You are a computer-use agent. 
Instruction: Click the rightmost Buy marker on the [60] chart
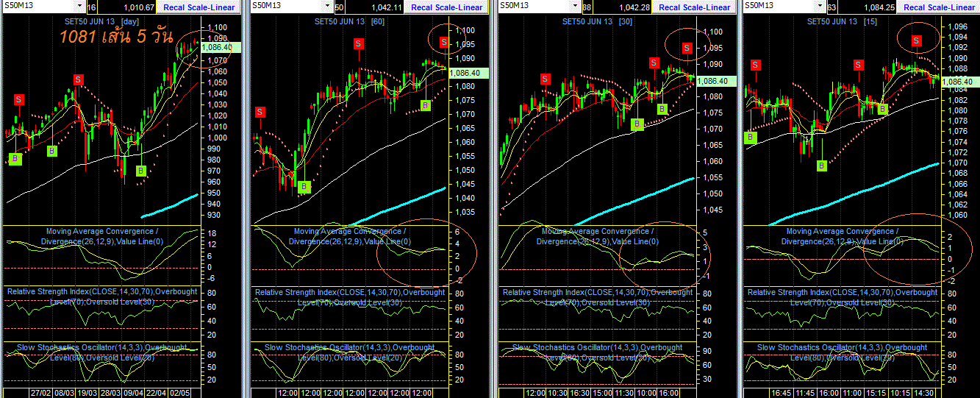pyautogui.click(x=426, y=106)
